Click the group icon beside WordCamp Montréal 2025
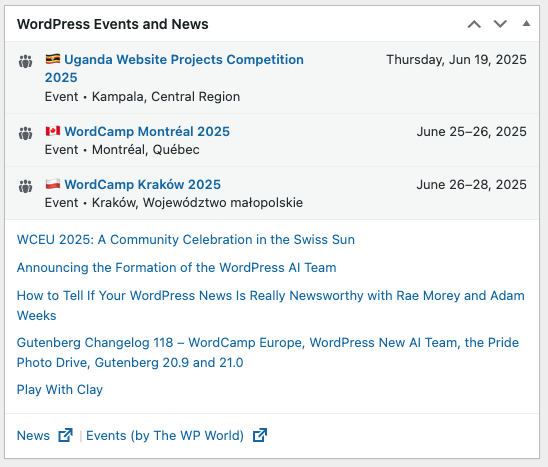548x467 pixels. [x=25, y=133]
